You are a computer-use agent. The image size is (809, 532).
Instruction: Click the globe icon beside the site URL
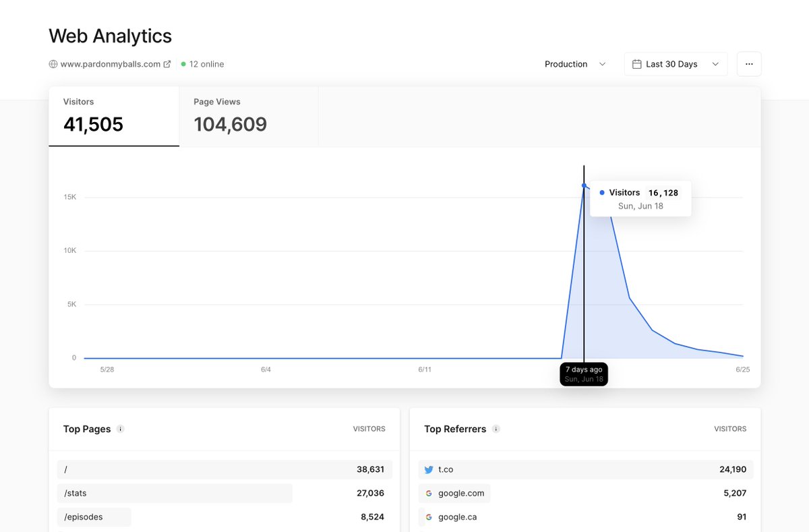(x=53, y=64)
